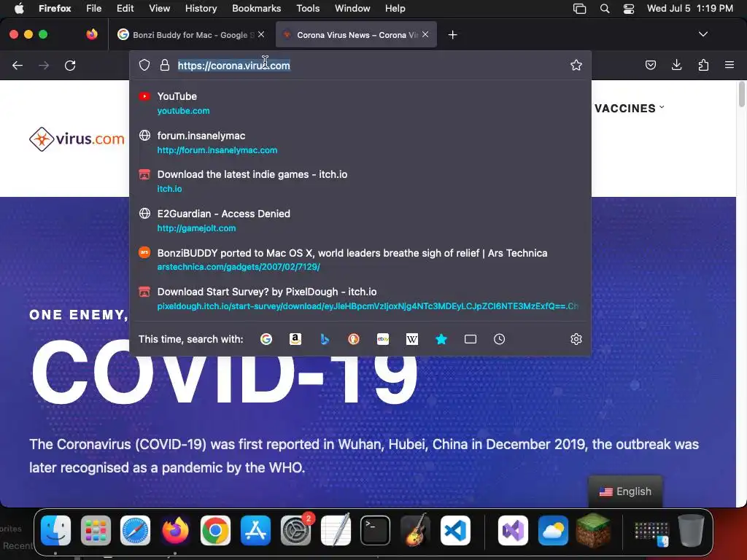The width and height of the screenshot is (747, 560).
Task: Bookmark this page with the star
Action: click(576, 65)
